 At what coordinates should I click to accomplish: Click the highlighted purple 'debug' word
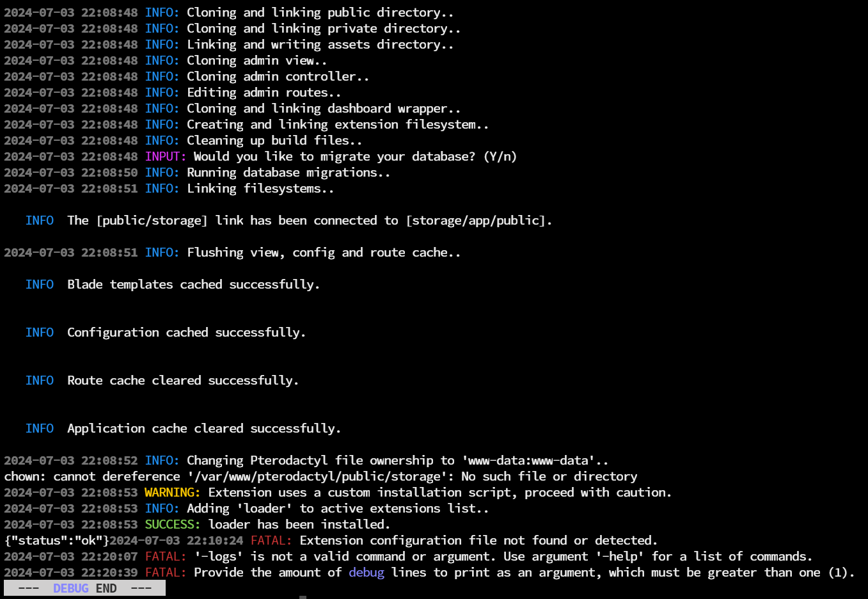click(x=367, y=572)
